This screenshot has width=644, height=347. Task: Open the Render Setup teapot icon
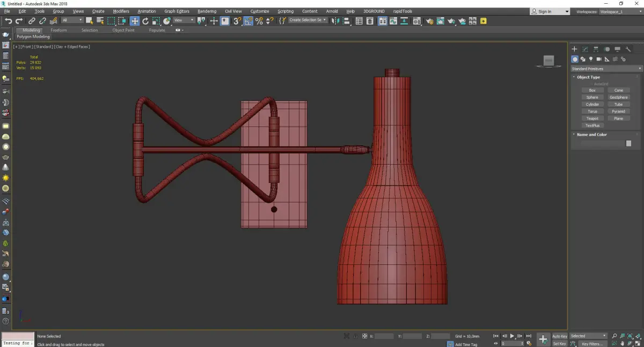[x=430, y=21]
